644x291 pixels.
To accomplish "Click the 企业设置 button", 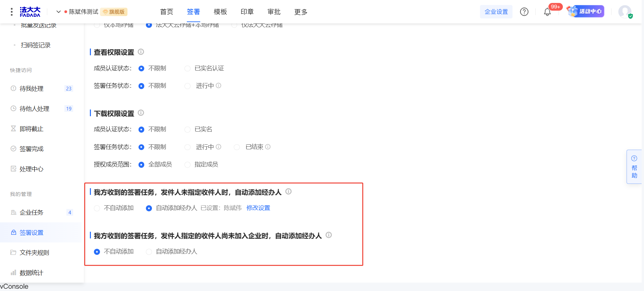I will 496,12.
